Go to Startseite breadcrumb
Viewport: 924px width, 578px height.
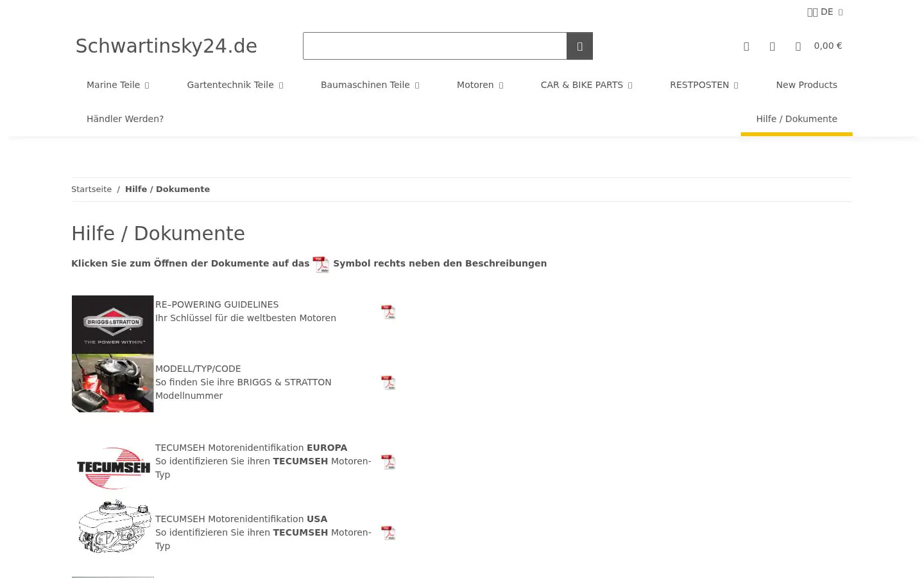(x=91, y=189)
